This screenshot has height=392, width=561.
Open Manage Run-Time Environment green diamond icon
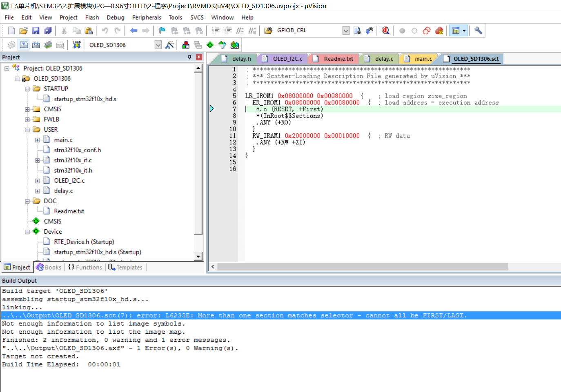(210, 45)
